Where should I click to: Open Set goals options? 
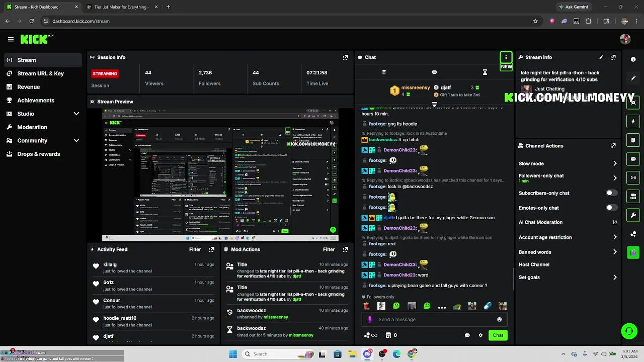[x=568, y=277]
